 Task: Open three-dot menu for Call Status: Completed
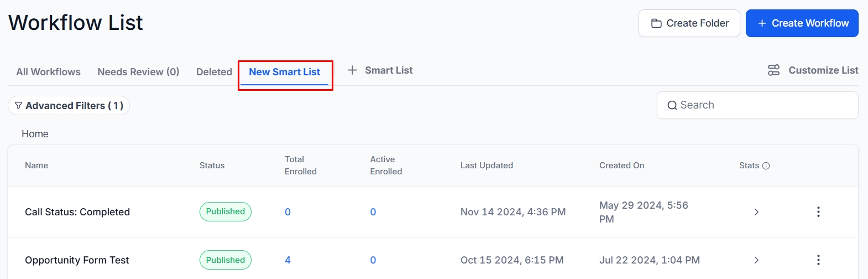click(x=818, y=212)
